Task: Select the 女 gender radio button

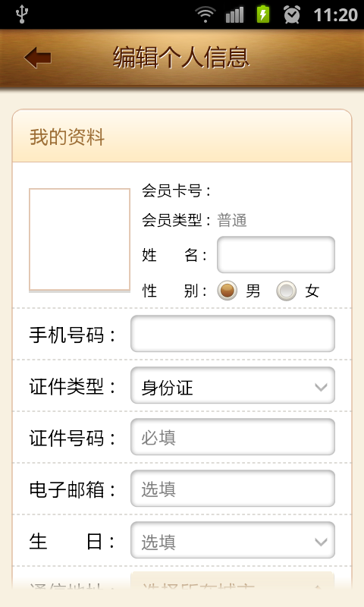Action: coord(286,291)
